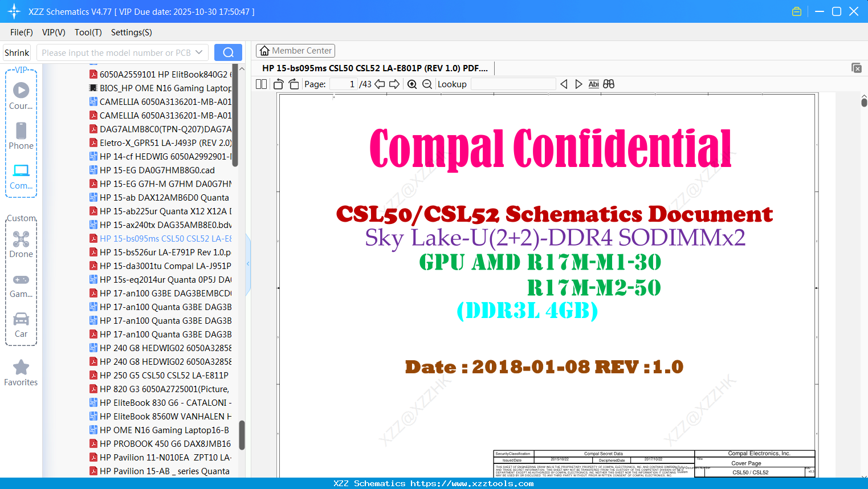Open HP PROBOOK 450 G6 DAX8JMB16 file
Screen dimensions: 868x489
tap(161, 443)
